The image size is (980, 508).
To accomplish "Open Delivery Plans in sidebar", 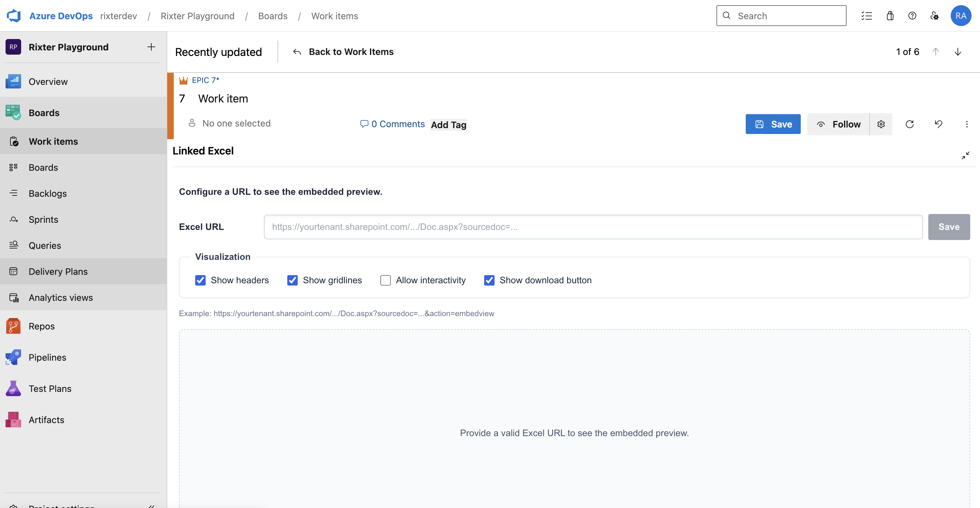I will [58, 272].
